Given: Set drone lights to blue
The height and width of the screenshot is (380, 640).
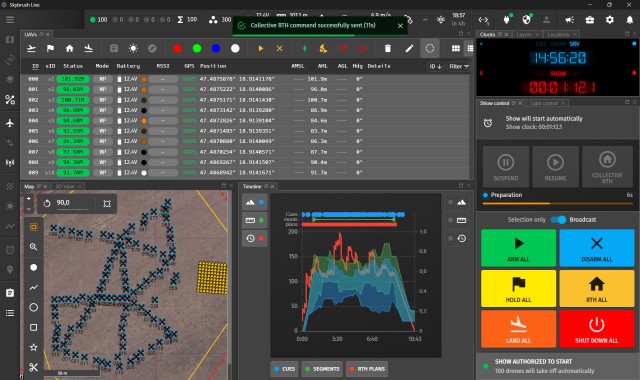Looking at the screenshot, I should (216, 49).
